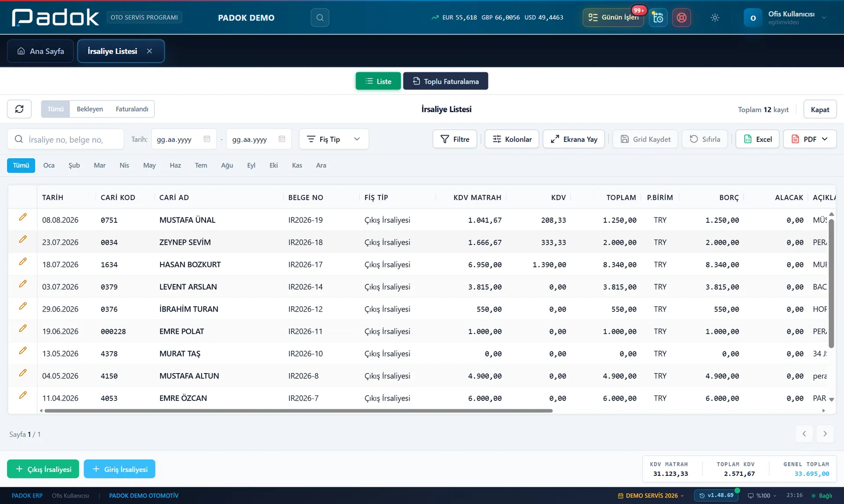Screen dimensions: 844x504
Task: Select the Tümü status filter
Action: pyautogui.click(x=55, y=109)
